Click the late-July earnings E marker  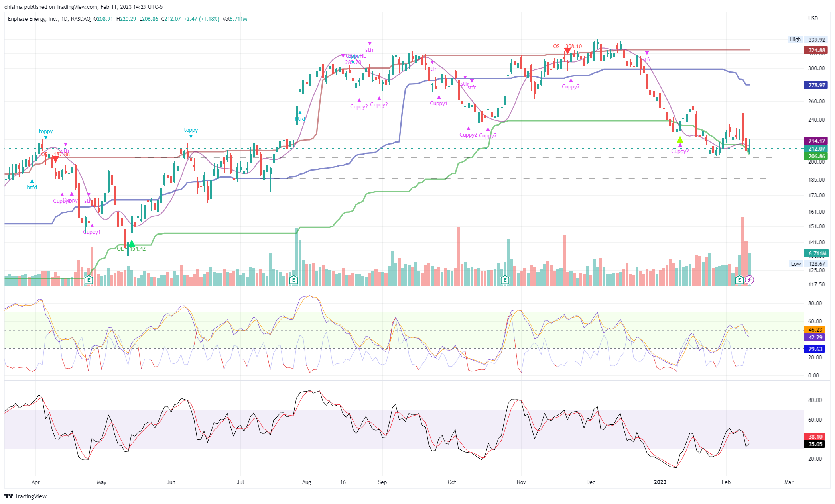point(293,280)
